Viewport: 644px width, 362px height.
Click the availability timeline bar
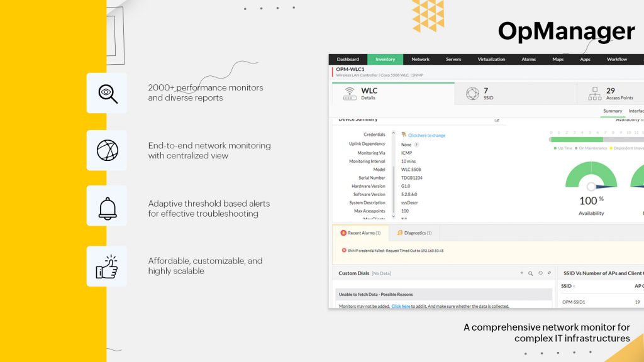[596, 140]
